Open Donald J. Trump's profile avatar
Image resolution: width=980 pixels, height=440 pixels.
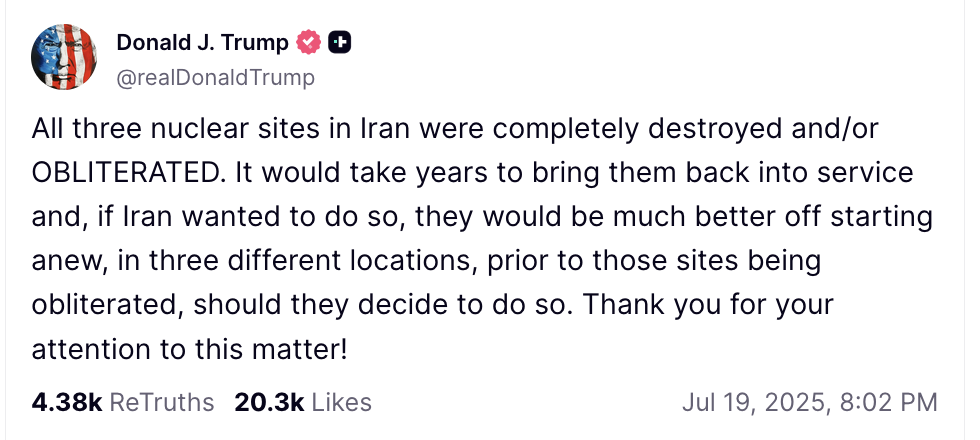[x=64, y=57]
